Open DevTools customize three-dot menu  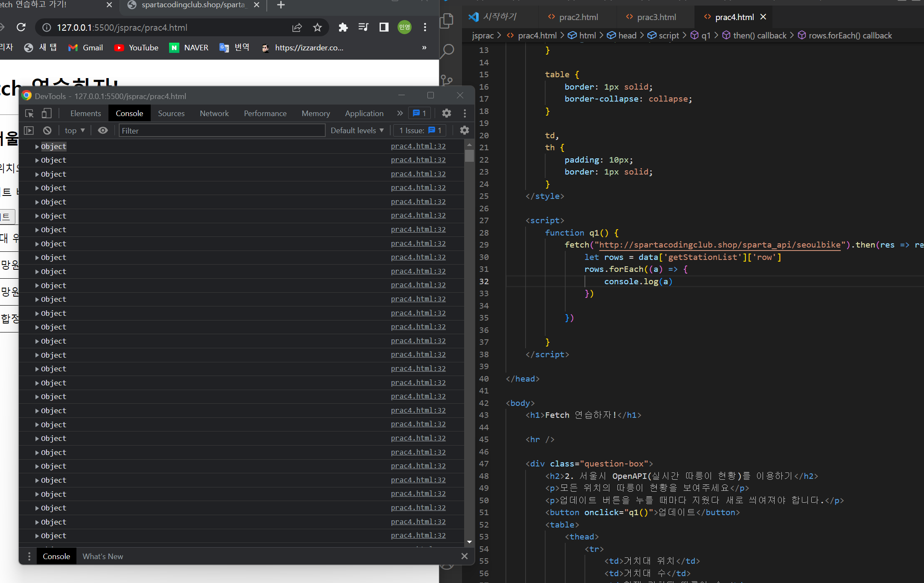tap(465, 113)
